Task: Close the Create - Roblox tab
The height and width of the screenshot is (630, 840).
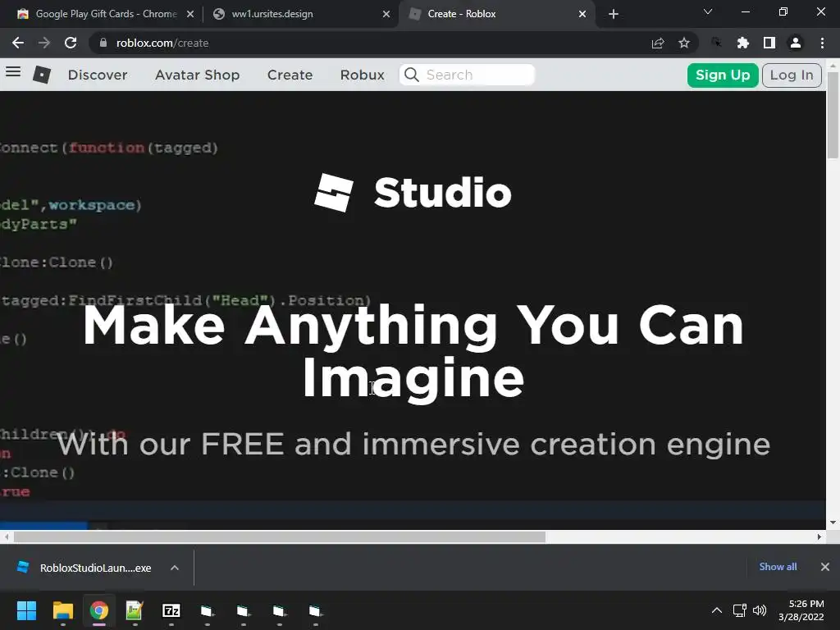Action: pyautogui.click(x=582, y=15)
